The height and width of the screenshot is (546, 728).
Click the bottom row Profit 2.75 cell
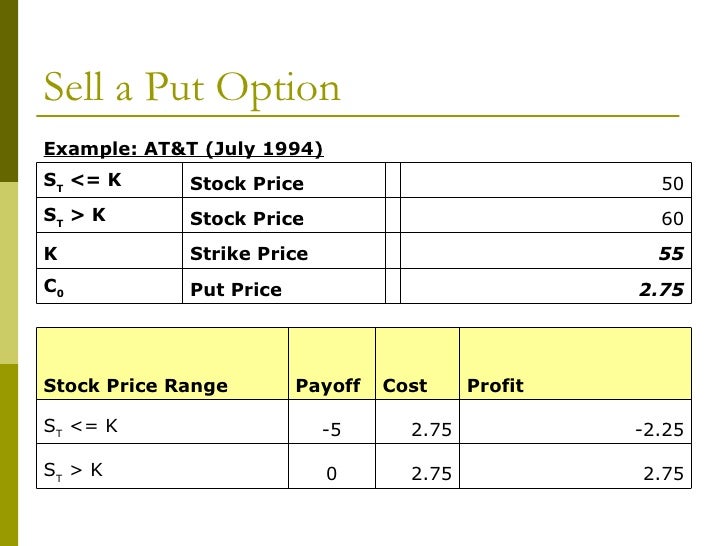pyautogui.click(x=664, y=474)
